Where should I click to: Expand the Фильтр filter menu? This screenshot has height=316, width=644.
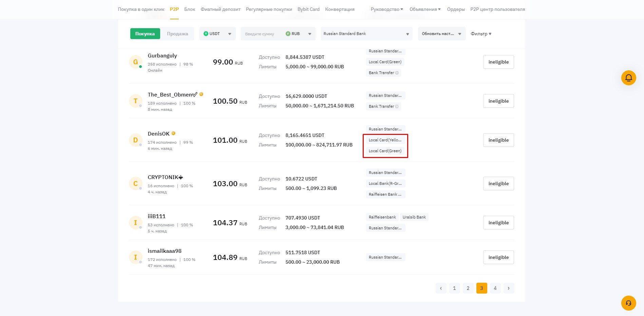tap(481, 34)
